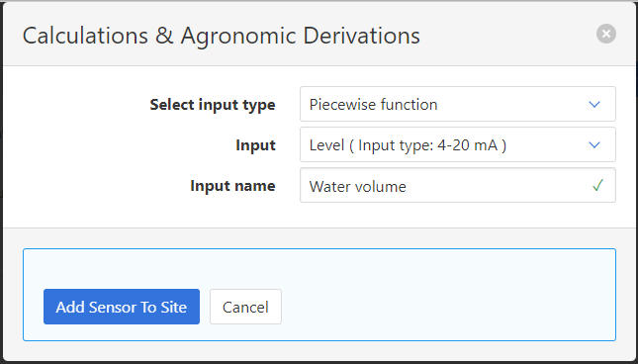Click the Add Sensor To Site button
The height and width of the screenshot is (364, 638).
122,307
